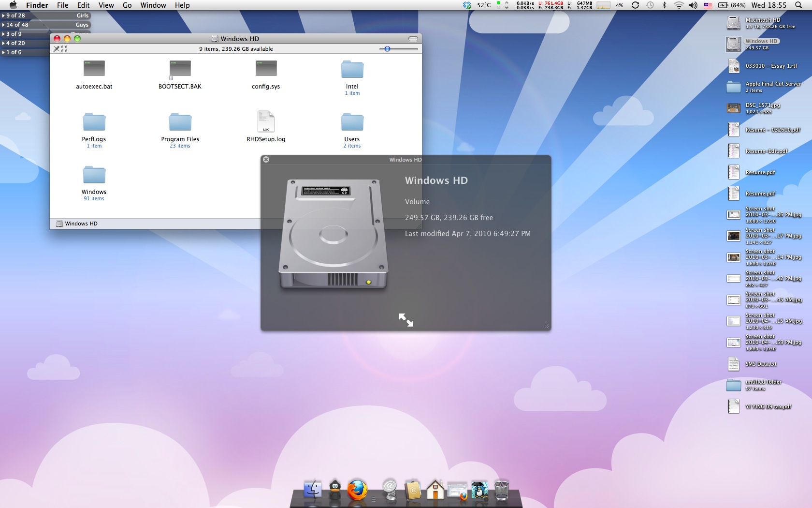Image resolution: width=812 pixels, height=508 pixels.
Task: Select DSC_1571.jpg on the desktop
Action: click(x=734, y=108)
